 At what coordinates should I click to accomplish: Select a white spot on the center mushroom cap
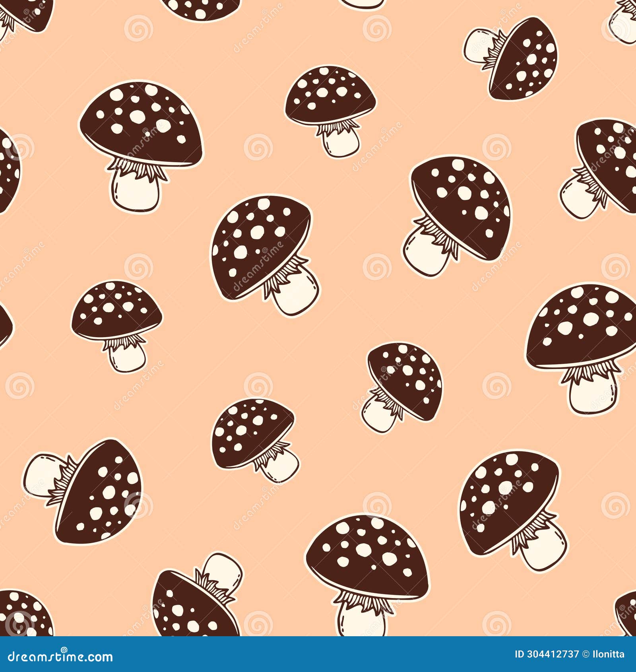click(256, 233)
